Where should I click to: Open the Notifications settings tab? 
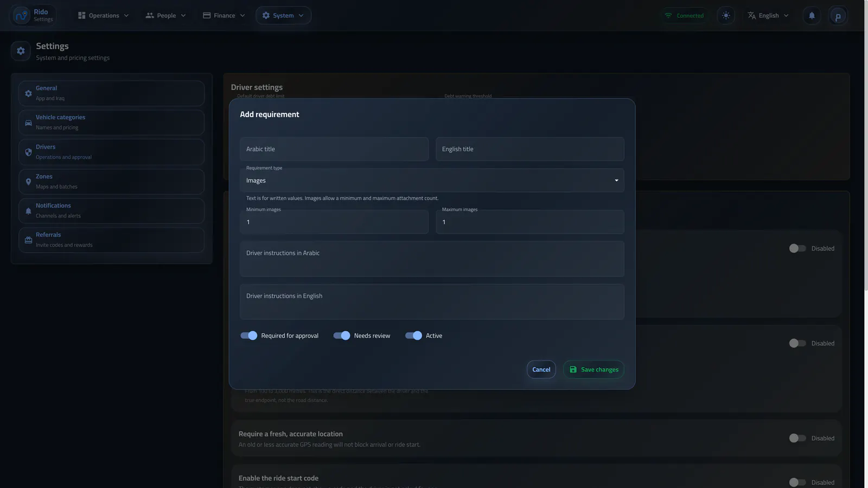click(111, 211)
